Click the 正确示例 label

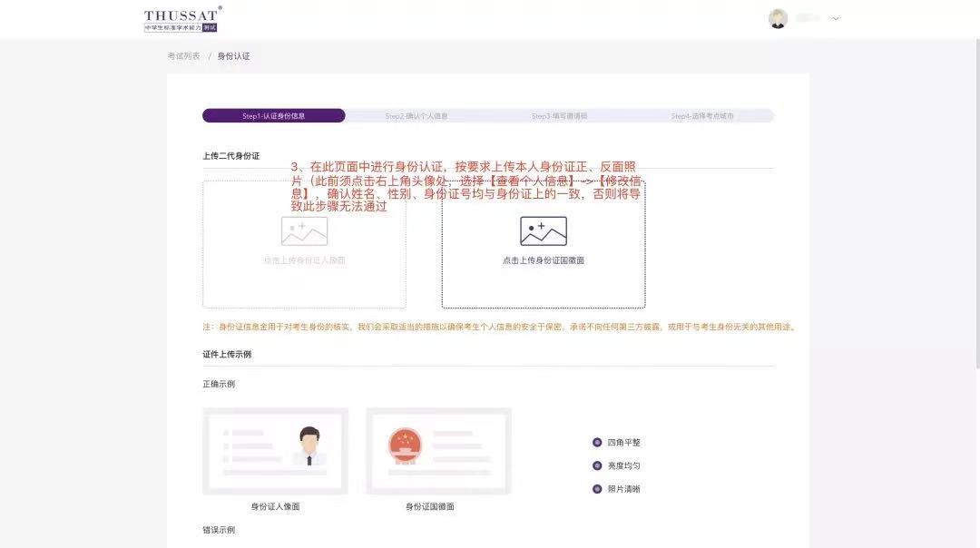click(x=219, y=385)
